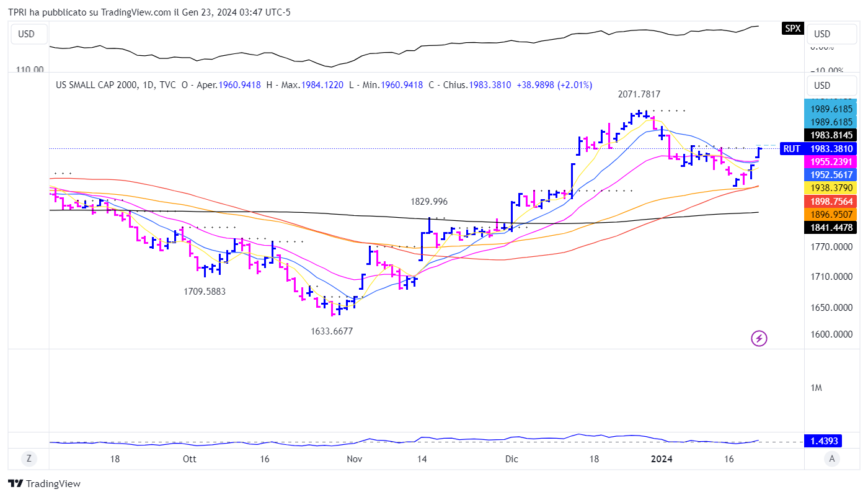Select the orange 1896.9507 price label
The image size is (868, 497).
coord(830,215)
